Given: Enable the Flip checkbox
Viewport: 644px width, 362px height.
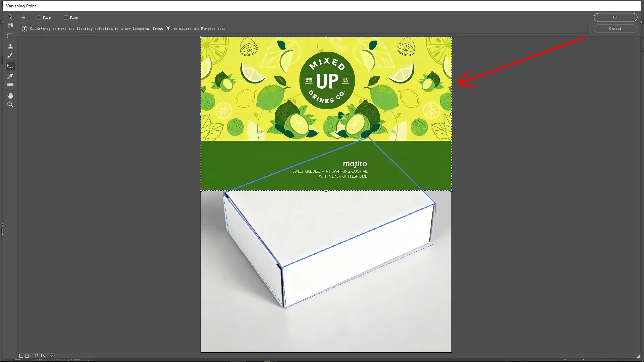Looking at the screenshot, I should click(39, 17).
